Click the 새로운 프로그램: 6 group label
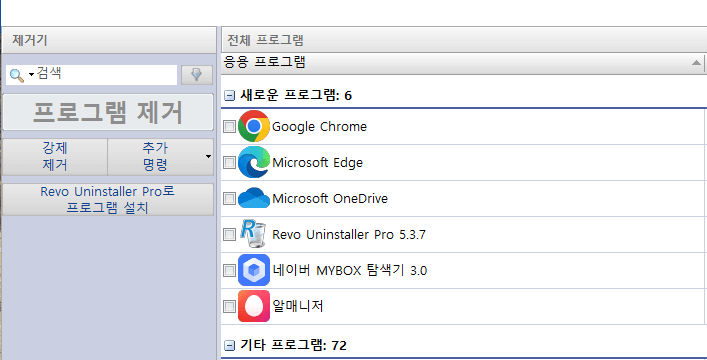 (296, 95)
